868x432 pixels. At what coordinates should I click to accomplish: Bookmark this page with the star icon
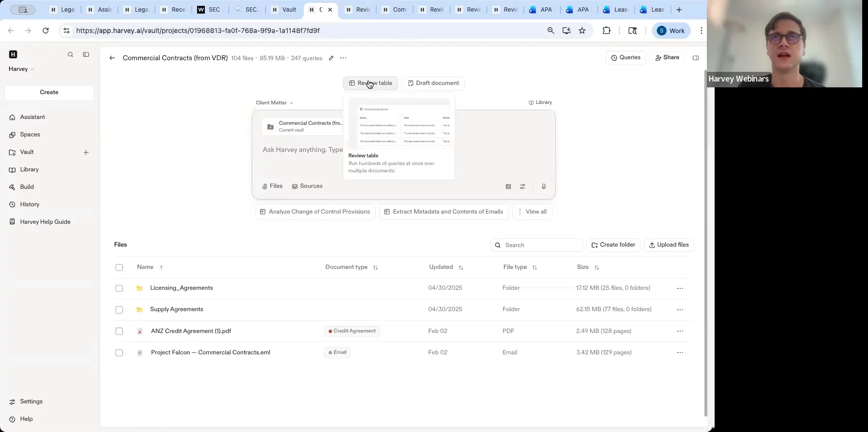tap(582, 31)
